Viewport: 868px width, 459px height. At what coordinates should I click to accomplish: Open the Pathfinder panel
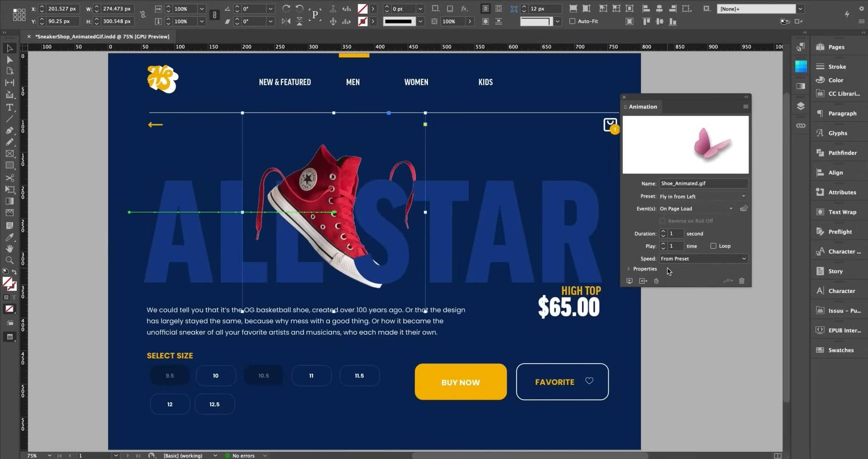pos(842,153)
